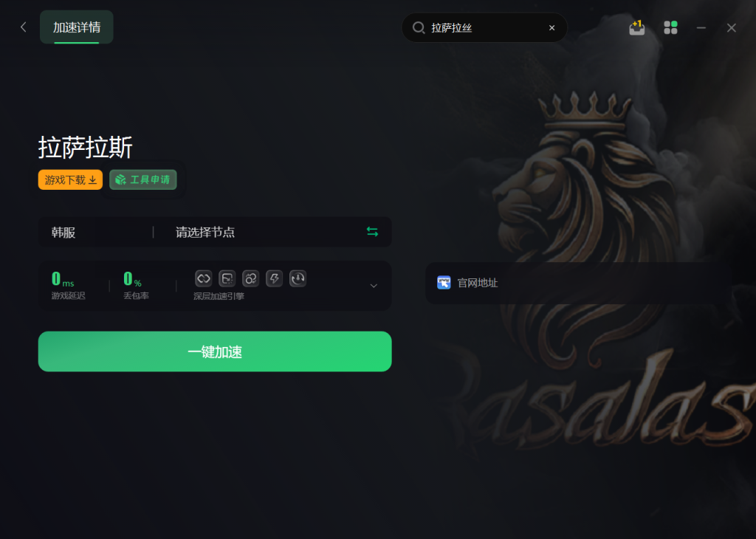Screen dimensions: 756x539
Task: Click the lightning bolt engine icon
Action: 275,278
